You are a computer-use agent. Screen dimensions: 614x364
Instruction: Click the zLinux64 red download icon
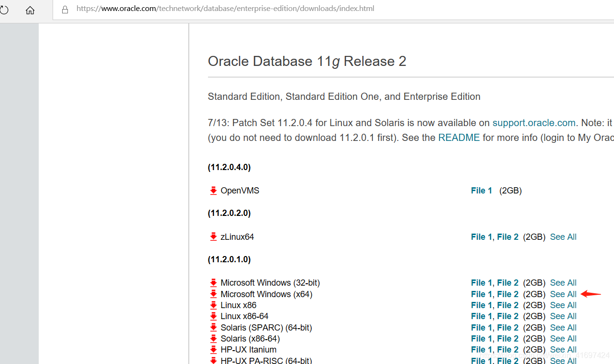point(213,237)
